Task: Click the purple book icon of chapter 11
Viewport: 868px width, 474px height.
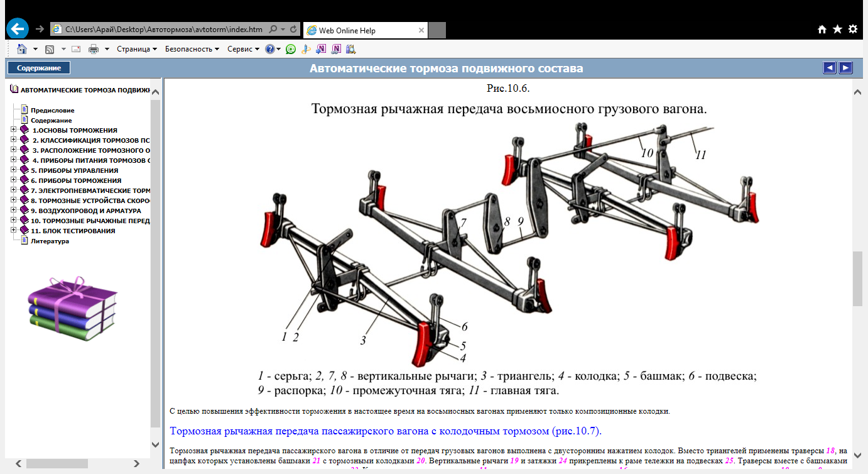Action: (x=24, y=231)
